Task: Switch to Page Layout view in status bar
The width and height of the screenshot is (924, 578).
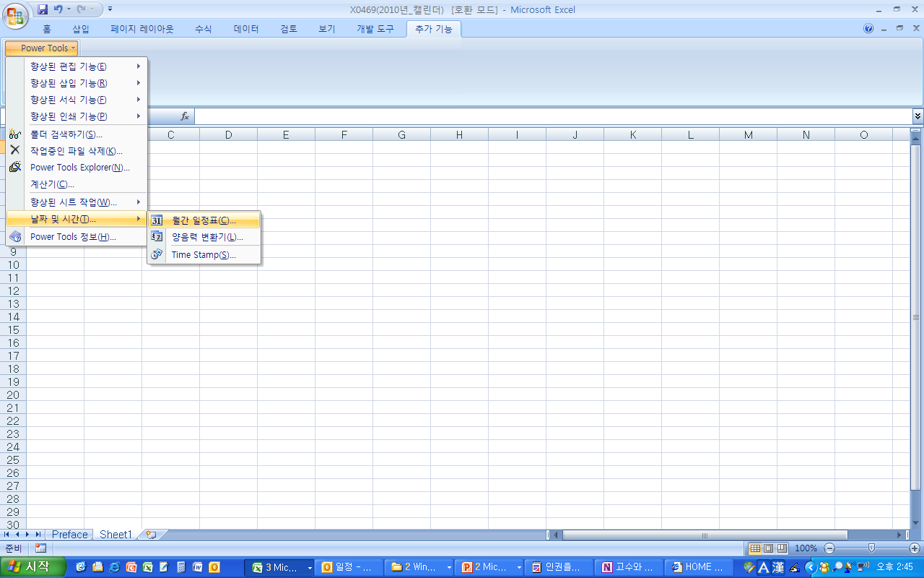Action: click(768, 548)
